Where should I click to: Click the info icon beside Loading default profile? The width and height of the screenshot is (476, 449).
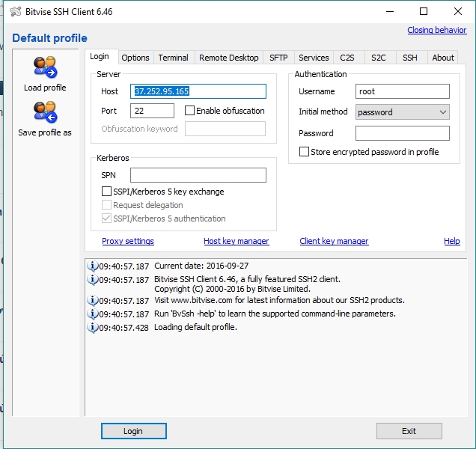[94, 328]
